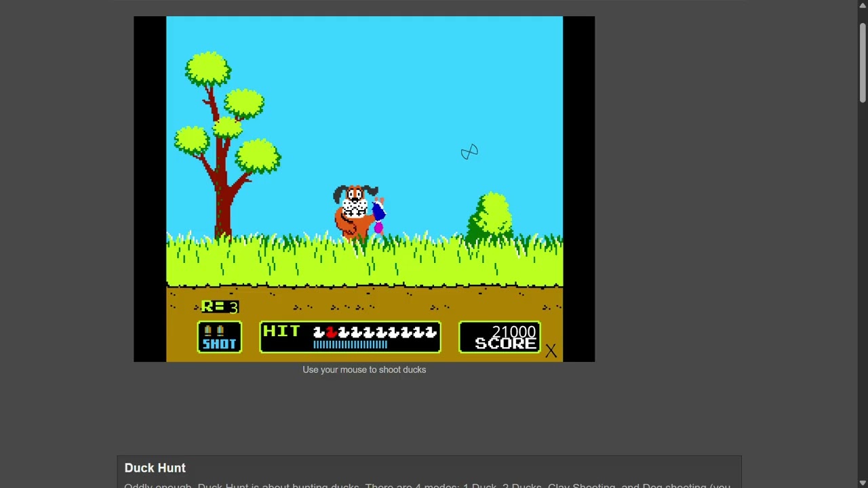Click the small green bush sprite
The image size is (868, 488).
(x=490, y=218)
